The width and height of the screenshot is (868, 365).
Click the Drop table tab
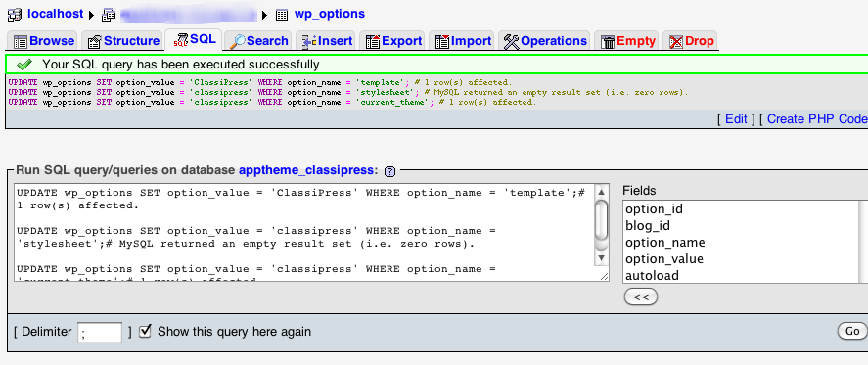coord(690,41)
